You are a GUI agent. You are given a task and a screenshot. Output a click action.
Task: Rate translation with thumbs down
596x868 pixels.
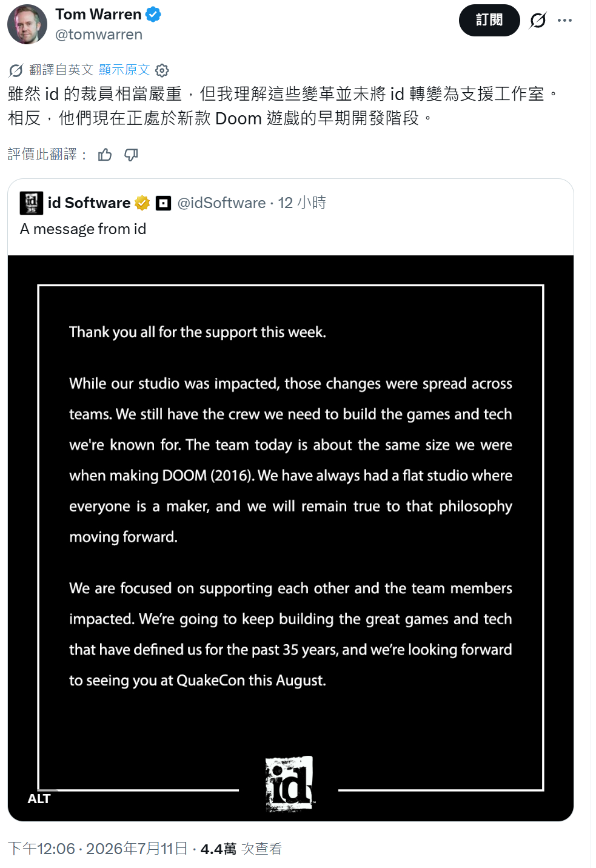click(131, 155)
